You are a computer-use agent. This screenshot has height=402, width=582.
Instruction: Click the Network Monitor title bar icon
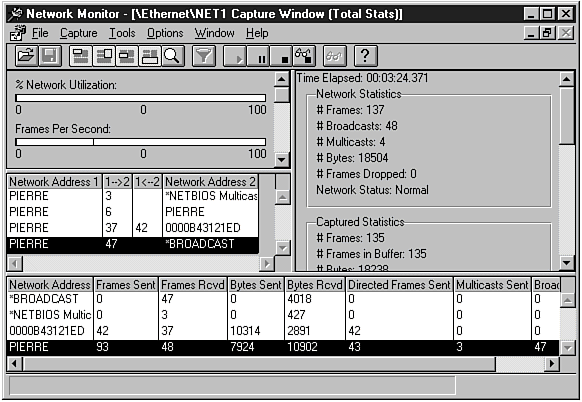[15, 14]
